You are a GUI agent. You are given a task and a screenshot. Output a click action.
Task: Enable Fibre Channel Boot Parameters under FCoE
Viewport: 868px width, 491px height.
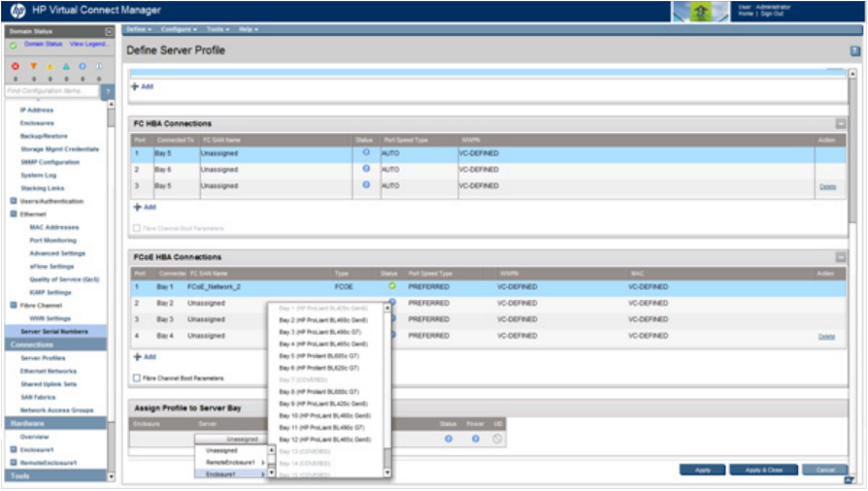click(x=137, y=378)
